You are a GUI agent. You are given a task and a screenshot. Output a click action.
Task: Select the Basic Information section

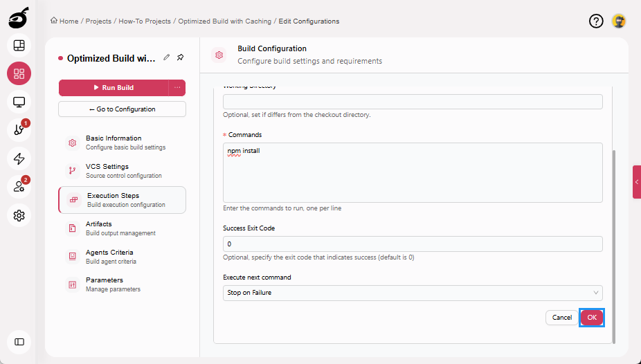(x=122, y=143)
